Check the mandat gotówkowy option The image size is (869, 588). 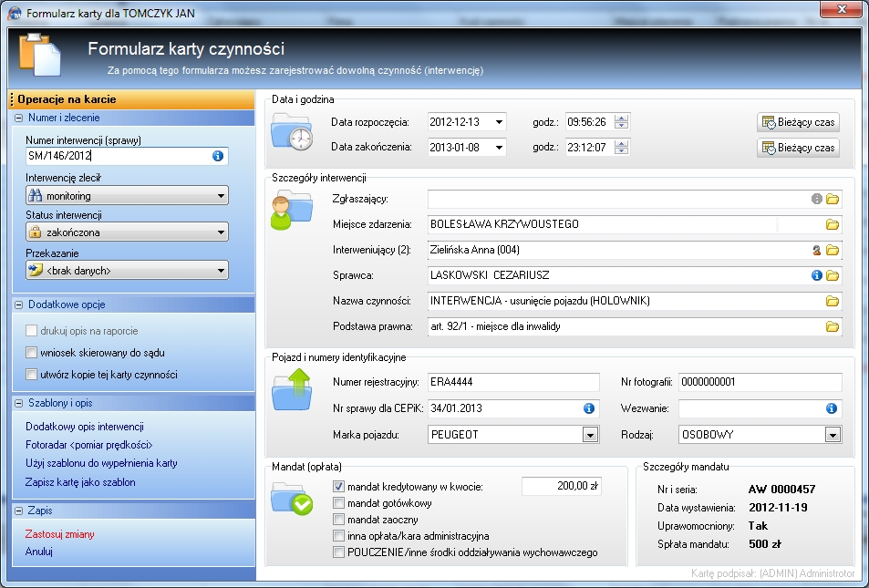[339, 503]
